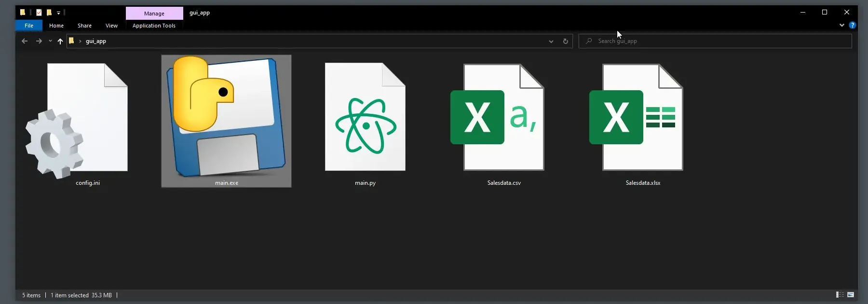This screenshot has width=868, height=304.
Task: Click the New Folder icon in title bar
Action: (x=49, y=13)
